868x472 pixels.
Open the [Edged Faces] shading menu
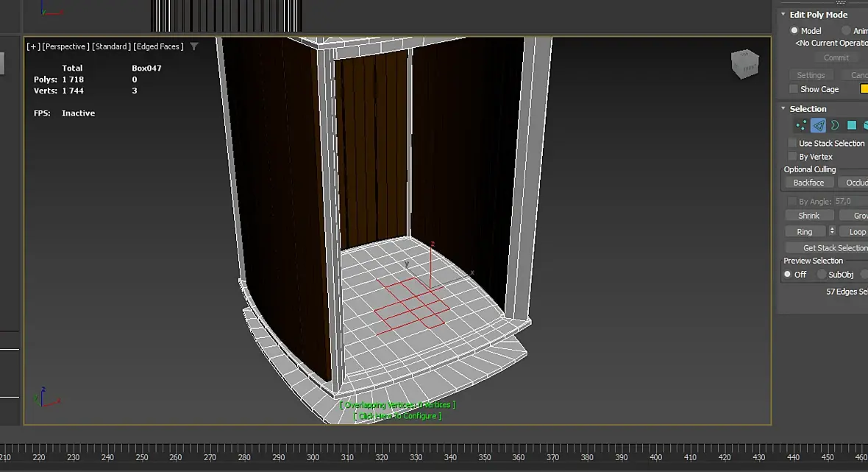click(x=158, y=46)
